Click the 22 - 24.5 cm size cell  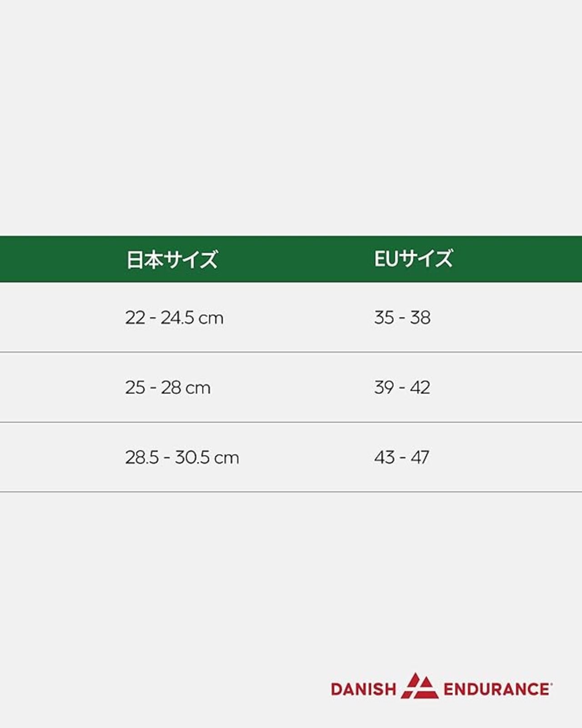[174, 318]
